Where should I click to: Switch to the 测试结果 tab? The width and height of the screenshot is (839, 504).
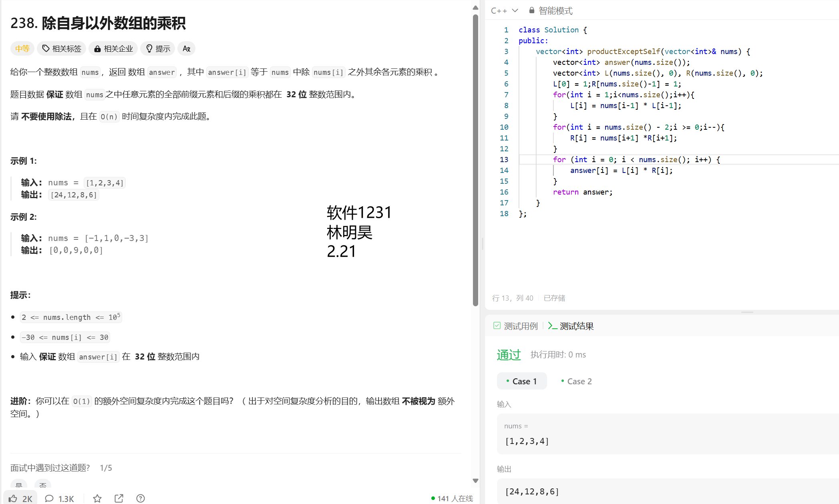coord(571,326)
